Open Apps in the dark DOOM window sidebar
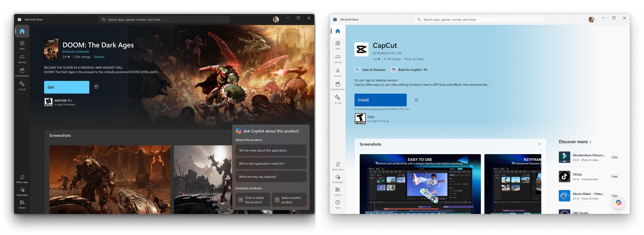Viewport: 644px width, 235px height. pos(22,45)
